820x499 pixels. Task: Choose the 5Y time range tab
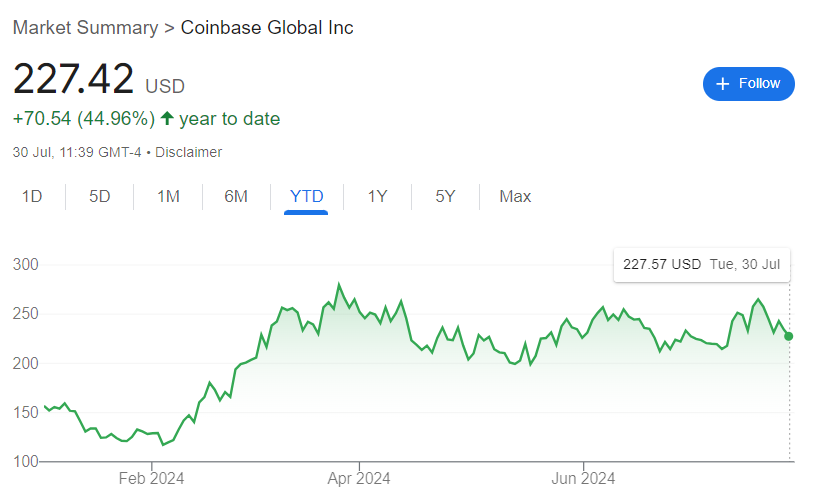(x=445, y=196)
